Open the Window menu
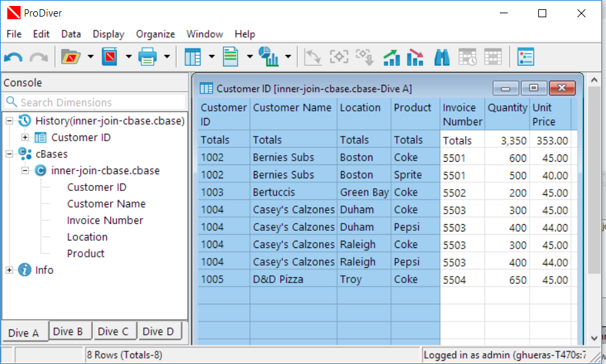The image size is (606, 364). (205, 34)
